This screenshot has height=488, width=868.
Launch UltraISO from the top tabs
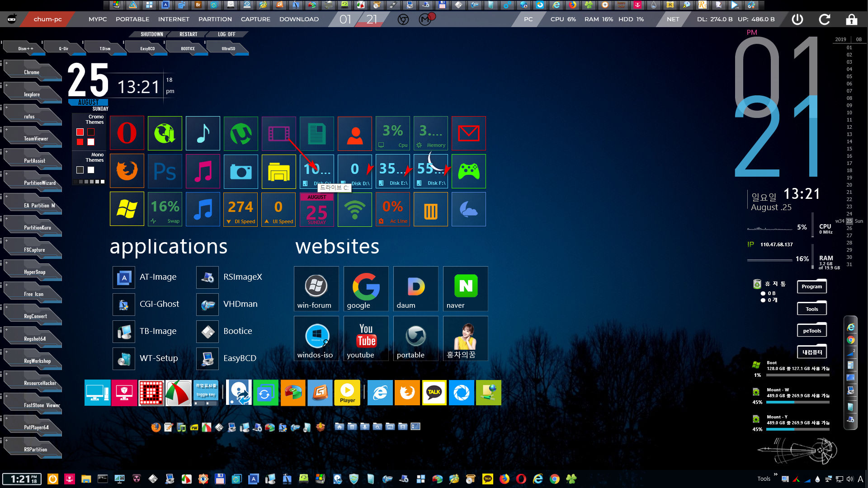228,48
